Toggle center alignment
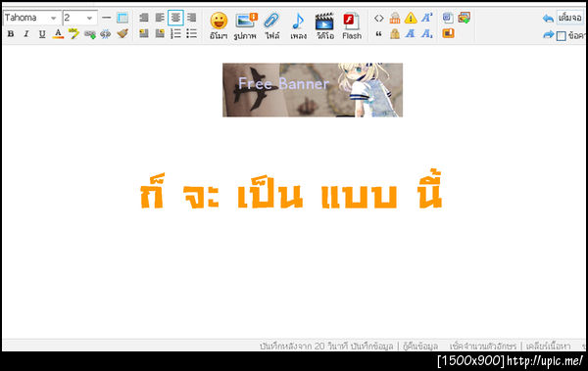Image resolution: width=588 pixels, height=371 pixels. click(175, 18)
